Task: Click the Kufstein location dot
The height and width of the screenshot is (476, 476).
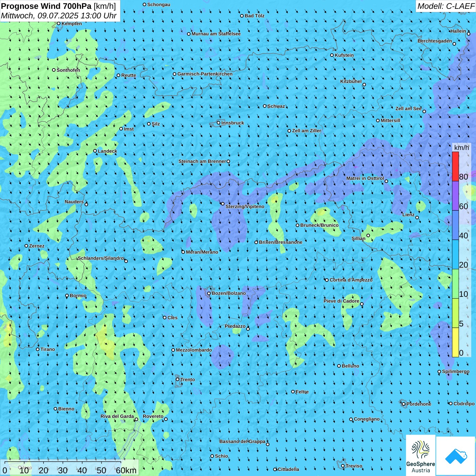Action: [x=332, y=55]
